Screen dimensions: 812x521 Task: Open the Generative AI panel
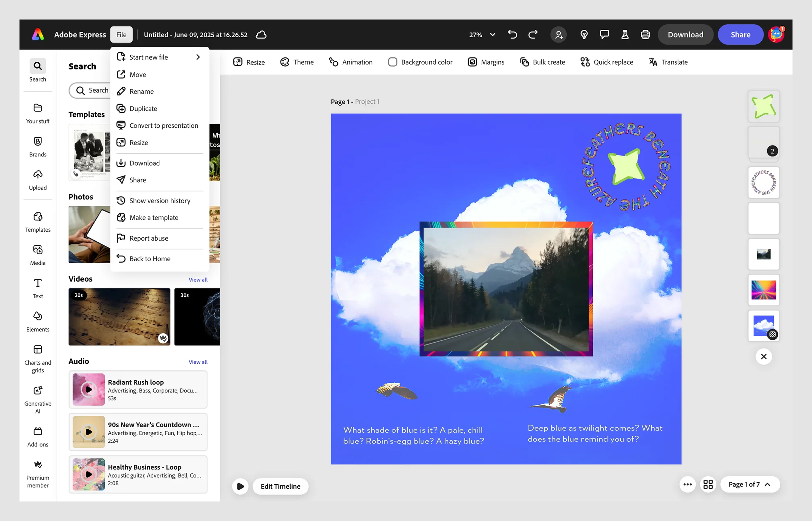(38, 399)
